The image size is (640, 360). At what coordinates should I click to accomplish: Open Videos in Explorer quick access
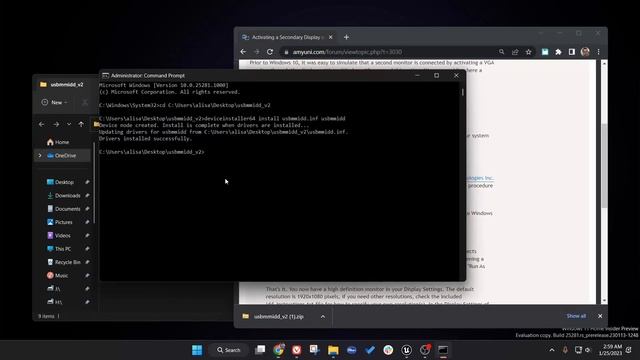[x=62, y=236]
